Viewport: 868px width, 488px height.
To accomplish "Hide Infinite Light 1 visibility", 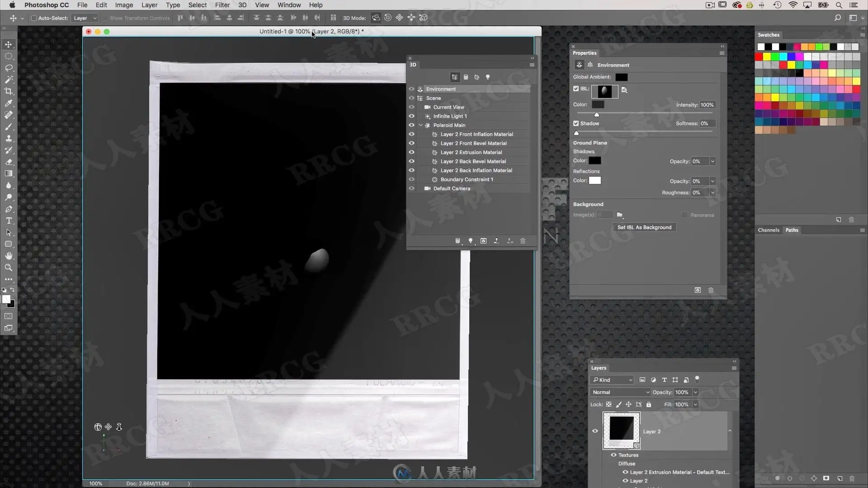I will [x=411, y=116].
